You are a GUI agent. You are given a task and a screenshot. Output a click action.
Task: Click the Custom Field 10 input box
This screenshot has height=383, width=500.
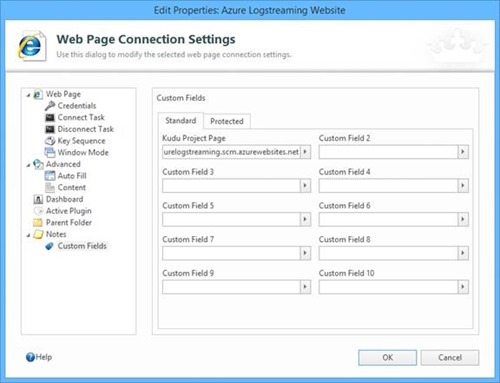point(388,287)
